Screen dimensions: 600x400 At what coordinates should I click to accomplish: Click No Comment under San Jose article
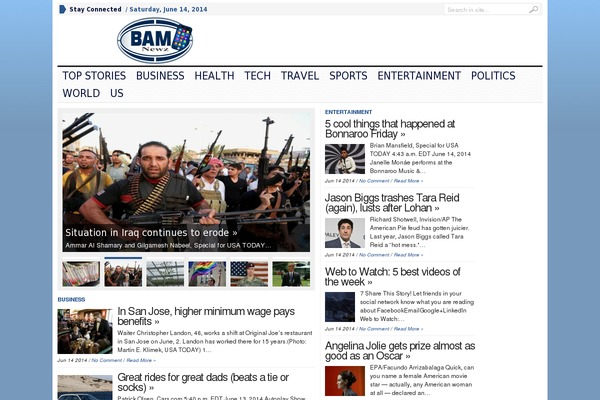pyautogui.click(x=107, y=360)
